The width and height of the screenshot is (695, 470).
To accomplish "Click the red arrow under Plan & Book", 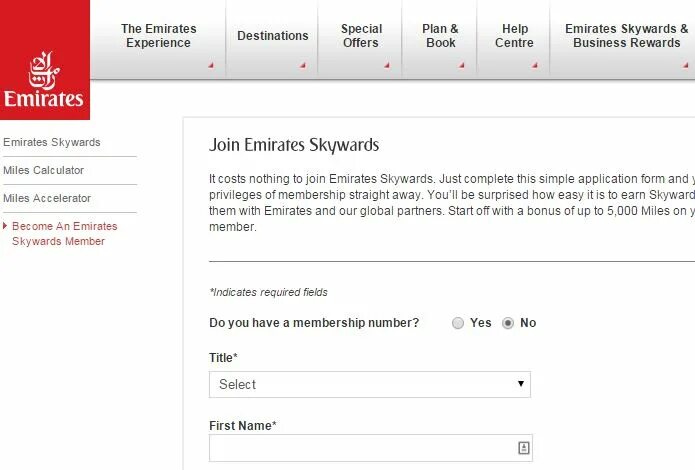I will point(461,66).
